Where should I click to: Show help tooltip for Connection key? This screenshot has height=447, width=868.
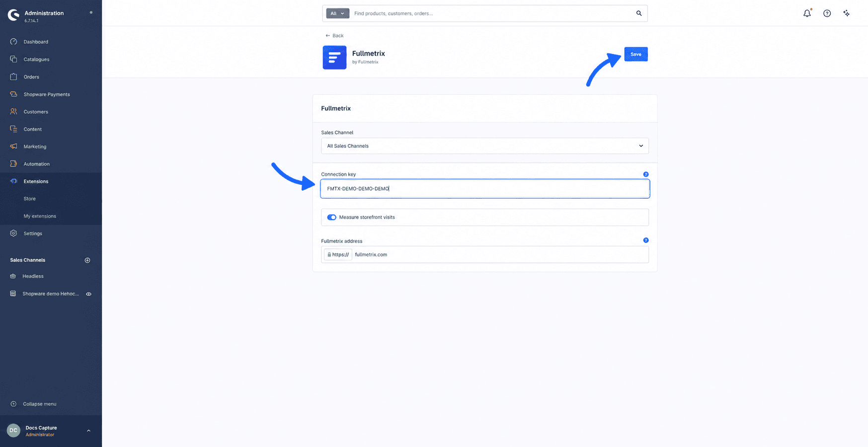click(646, 174)
